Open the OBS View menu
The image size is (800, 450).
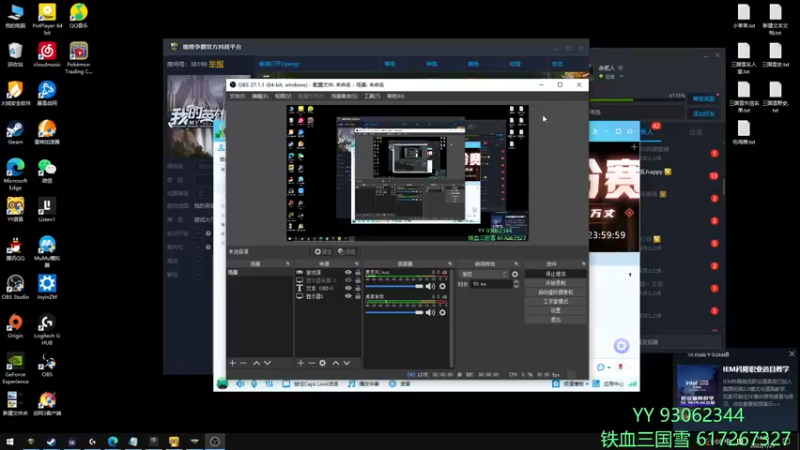coord(283,96)
